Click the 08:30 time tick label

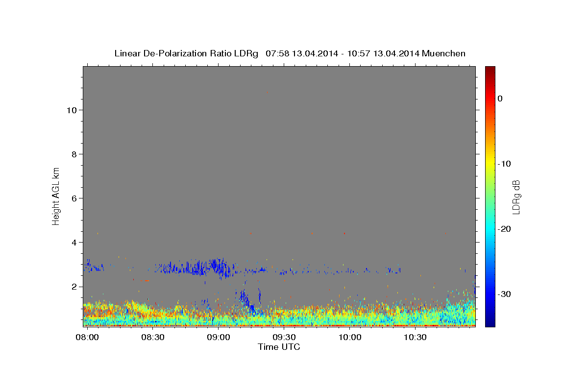[x=153, y=338]
